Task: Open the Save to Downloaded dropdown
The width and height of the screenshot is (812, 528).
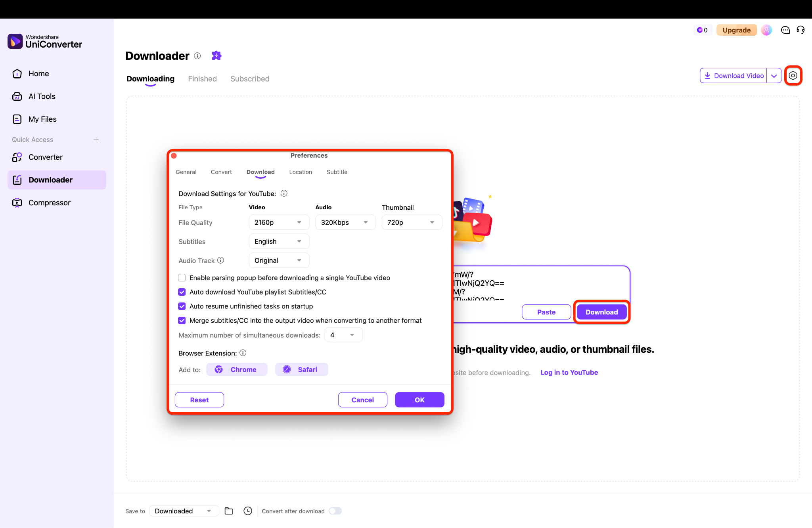Action: tap(184, 511)
